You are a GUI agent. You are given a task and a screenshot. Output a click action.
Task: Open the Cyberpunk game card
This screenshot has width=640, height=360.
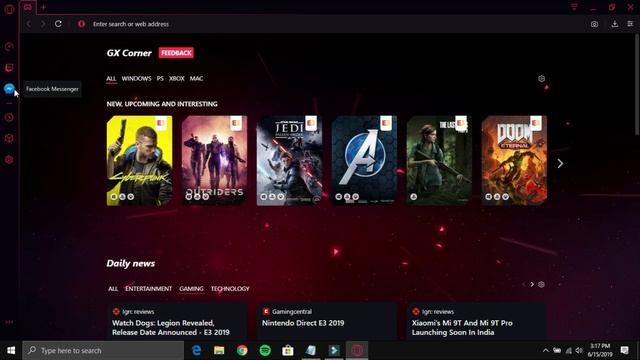click(x=139, y=161)
